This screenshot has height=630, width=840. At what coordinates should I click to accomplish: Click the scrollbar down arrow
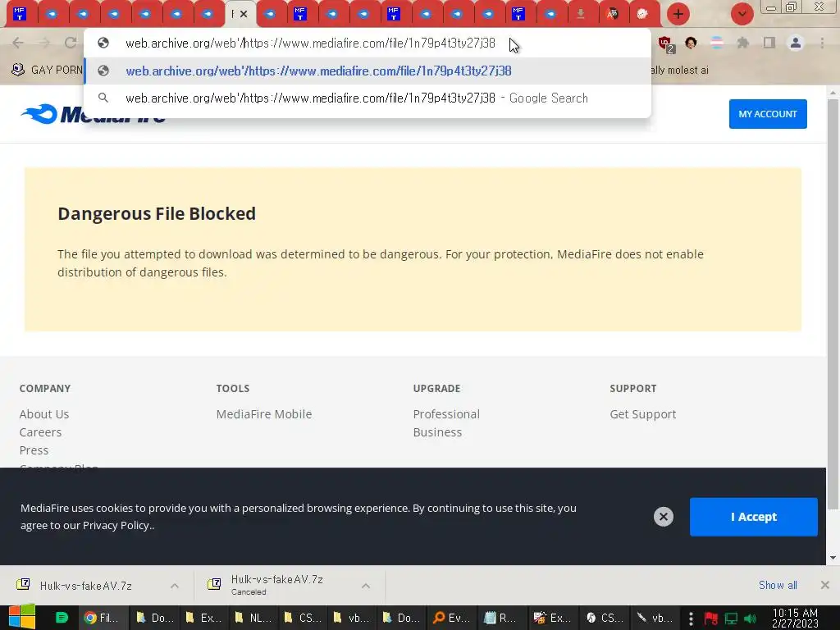(833, 558)
